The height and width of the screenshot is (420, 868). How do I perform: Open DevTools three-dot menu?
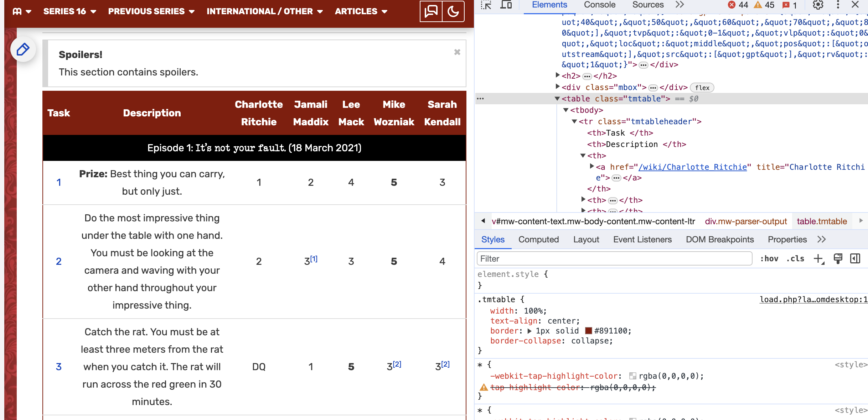tap(838, 5)
